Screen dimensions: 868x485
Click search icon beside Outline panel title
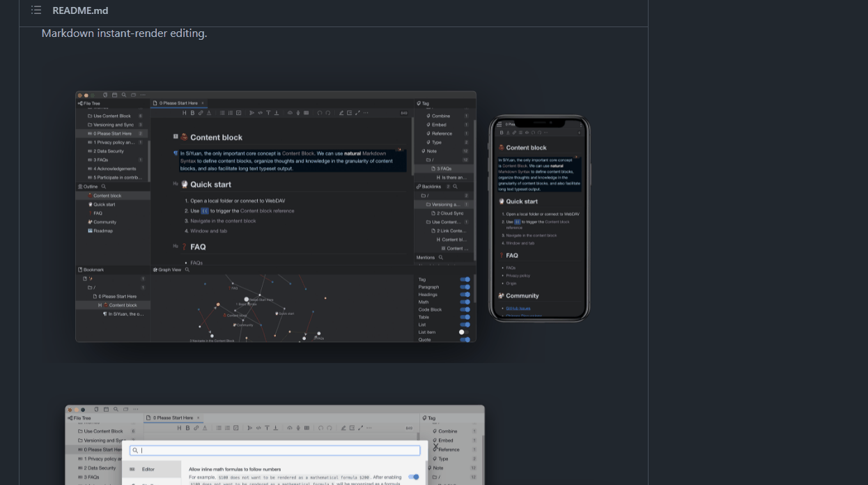coord(104,187)
